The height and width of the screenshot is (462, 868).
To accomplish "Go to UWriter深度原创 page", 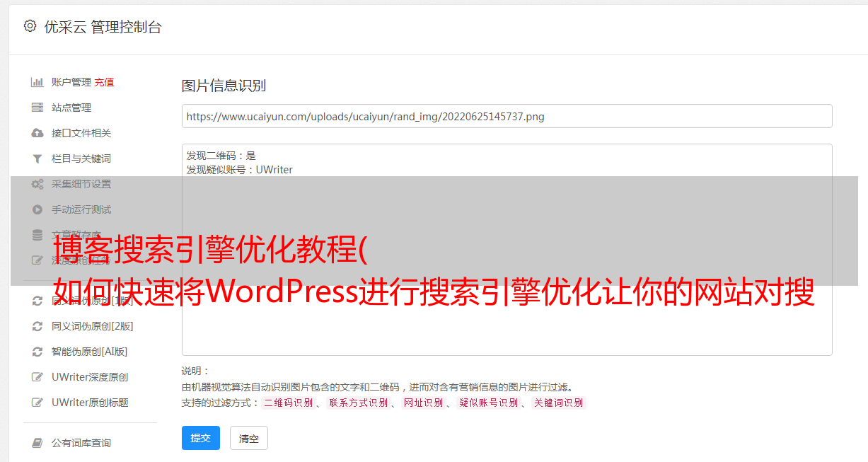I will (x=90, y=377).
